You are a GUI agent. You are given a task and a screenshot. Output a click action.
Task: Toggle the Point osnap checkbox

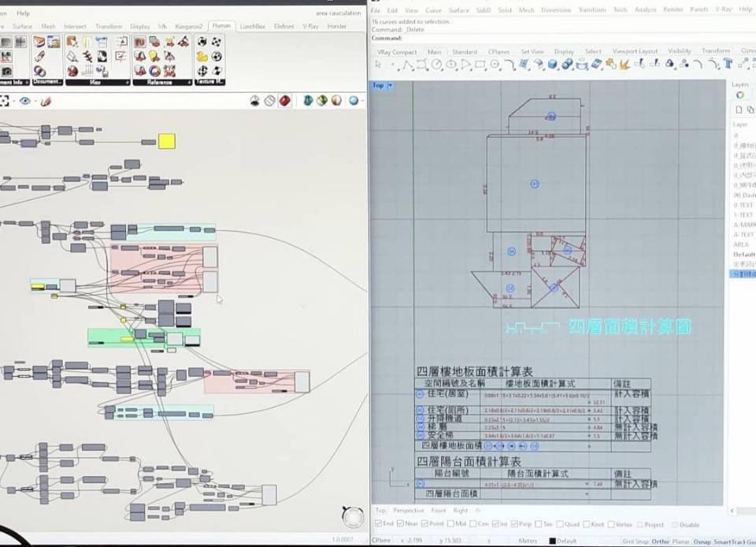coord(424,524)
